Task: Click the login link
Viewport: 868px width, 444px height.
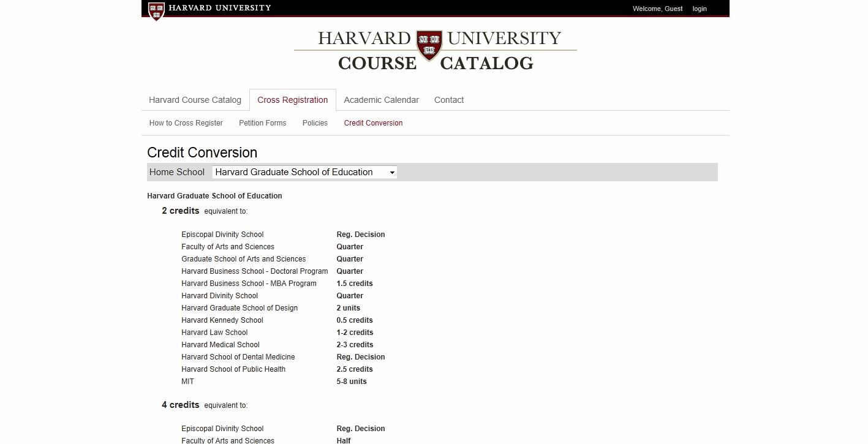Action: pyautogui.click(x=700, y=9)
